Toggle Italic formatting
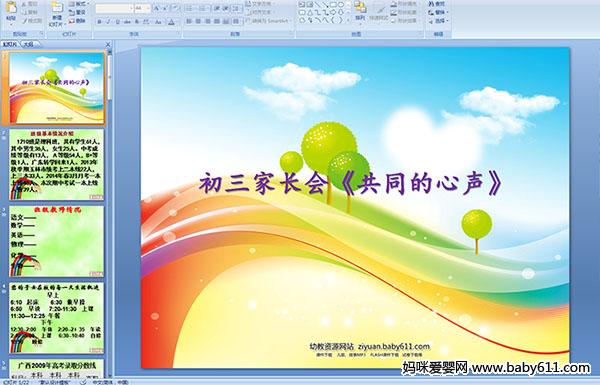This screenshot has height=385, width=600. [x=108, y=22]
